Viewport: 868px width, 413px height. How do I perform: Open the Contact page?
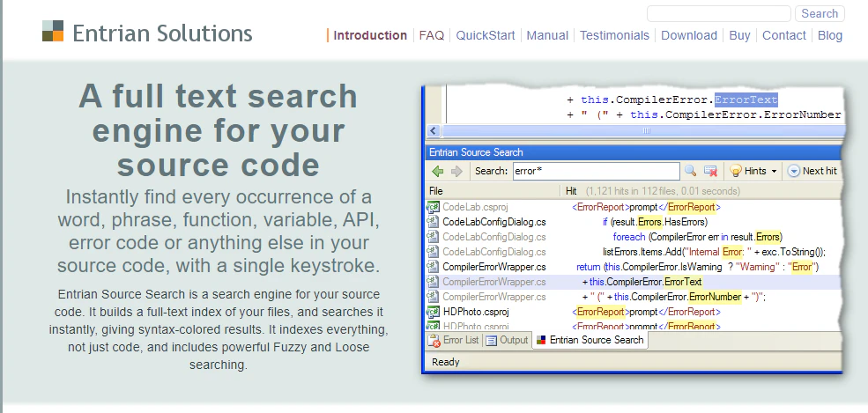point(784,35)
